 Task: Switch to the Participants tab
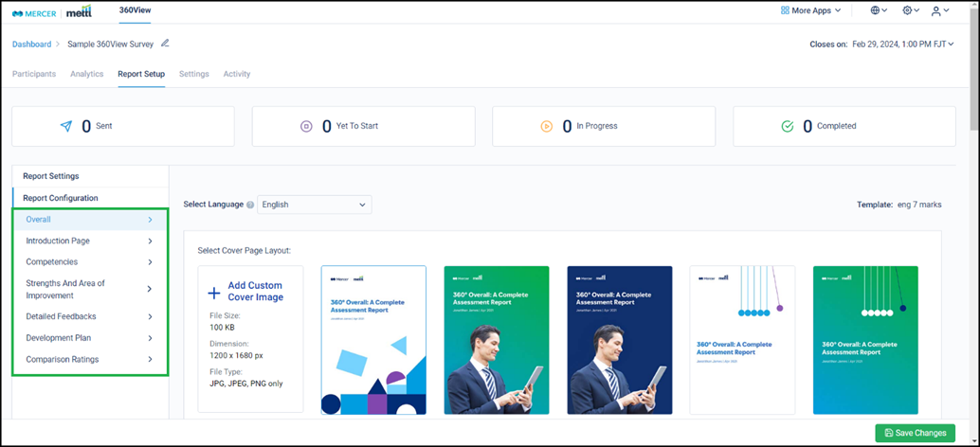(x=34, y=74)
